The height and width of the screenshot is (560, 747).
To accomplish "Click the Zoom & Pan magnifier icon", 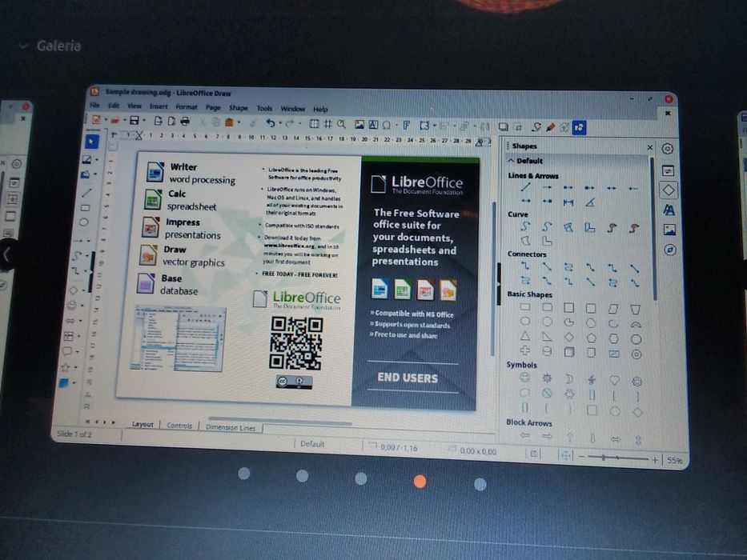I will (x=342, y=124).
